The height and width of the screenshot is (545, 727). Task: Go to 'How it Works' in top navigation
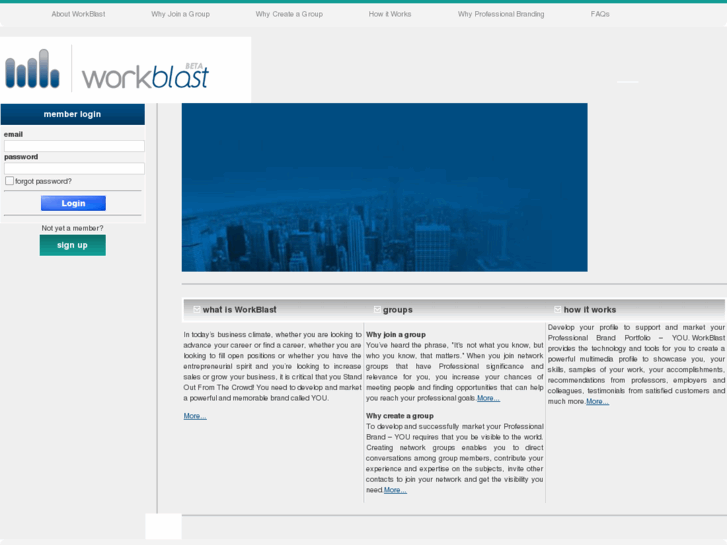click(x=390, y=14)
